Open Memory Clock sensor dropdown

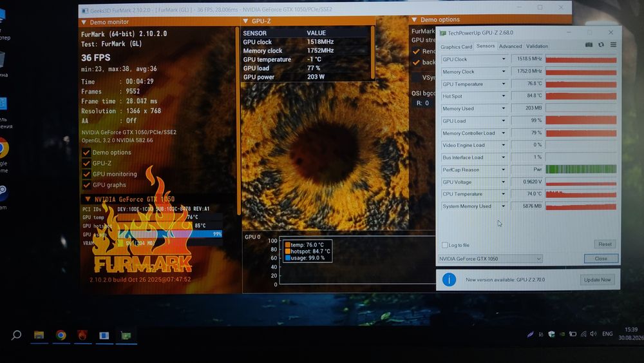[x=503, y=72]
